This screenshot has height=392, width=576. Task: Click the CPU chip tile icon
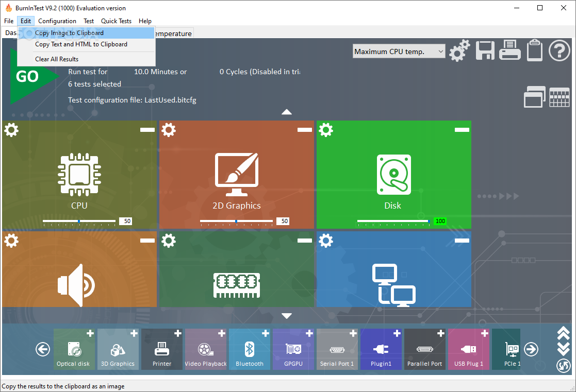point(79,174)
